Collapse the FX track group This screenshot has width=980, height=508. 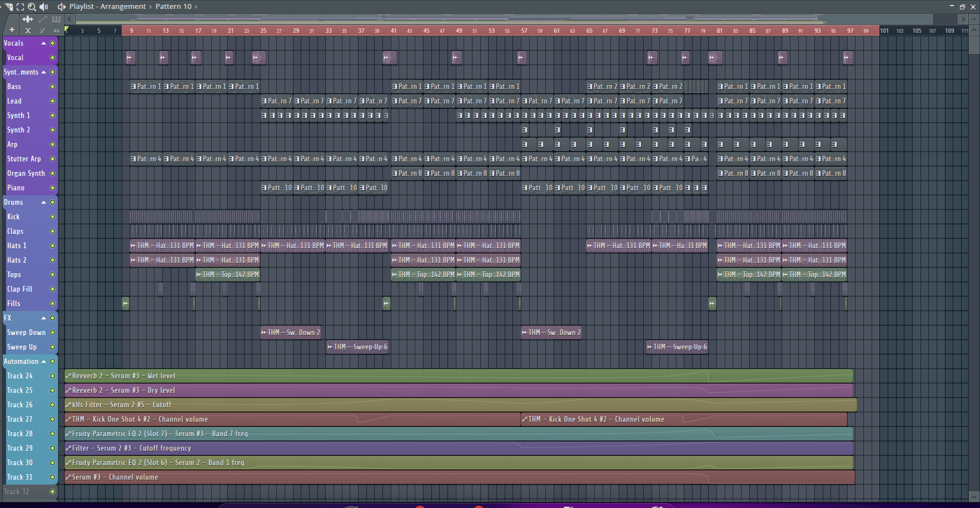click(x=44, y=318)
